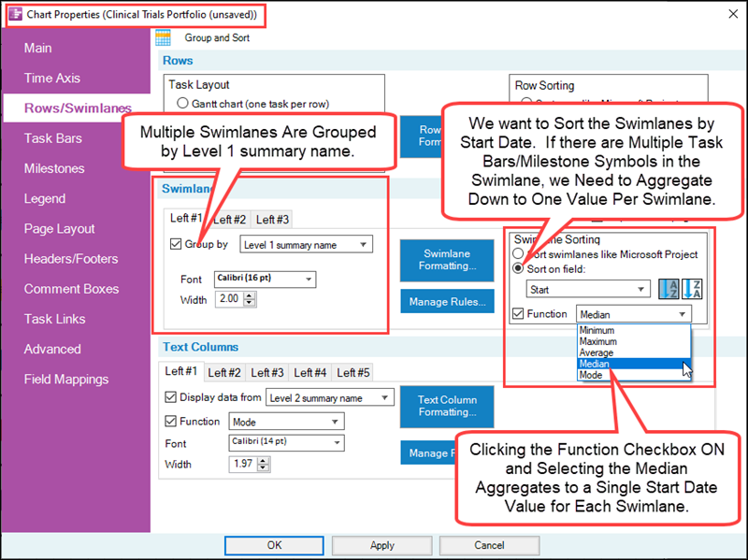Open the Start field dropdown
The image size is (748, 560).
tap(640, 287)
